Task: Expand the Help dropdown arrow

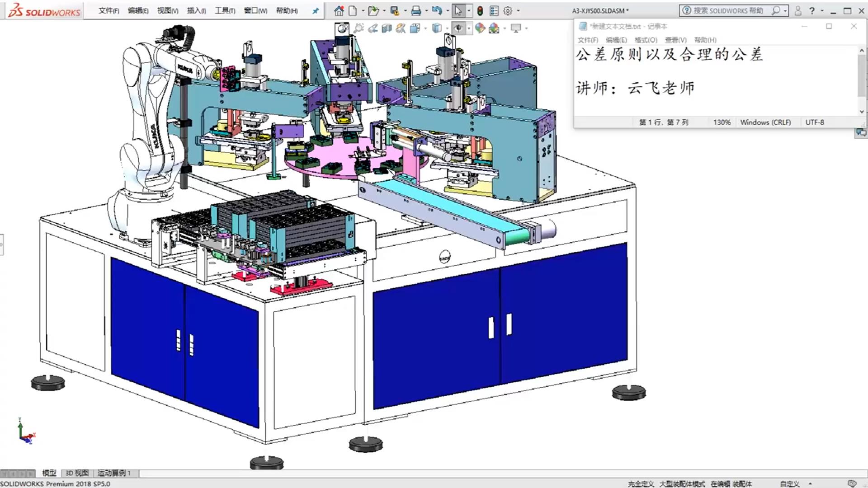Action: tap(822, 10)
